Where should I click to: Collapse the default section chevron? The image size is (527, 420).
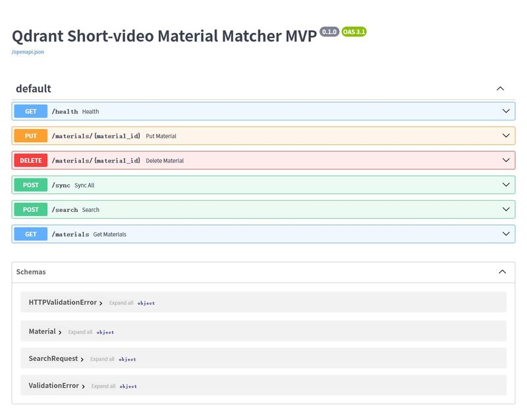click(500, 89)
